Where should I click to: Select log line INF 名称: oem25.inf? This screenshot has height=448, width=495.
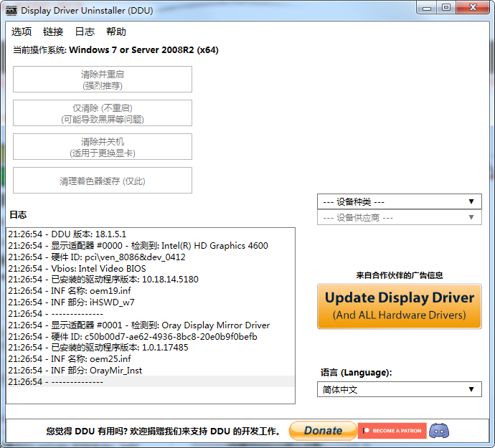coord(151,359)
